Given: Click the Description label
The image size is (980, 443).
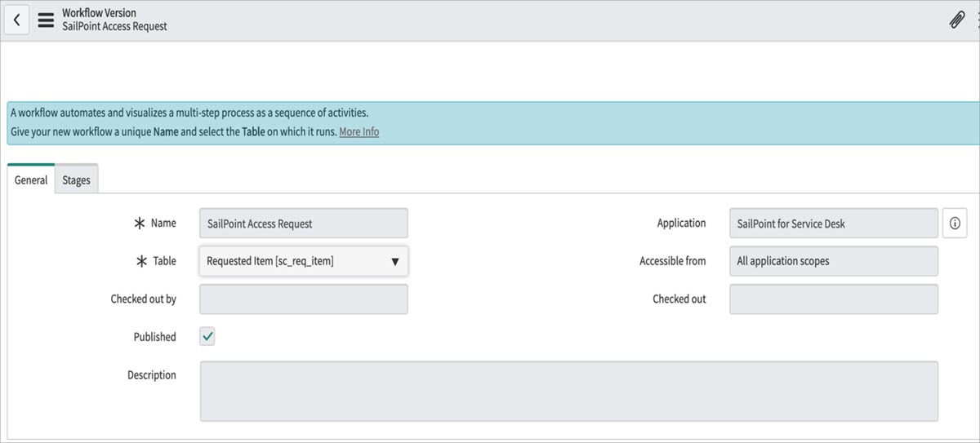Looking at the screenshot, I should click(x=152, y=374).
